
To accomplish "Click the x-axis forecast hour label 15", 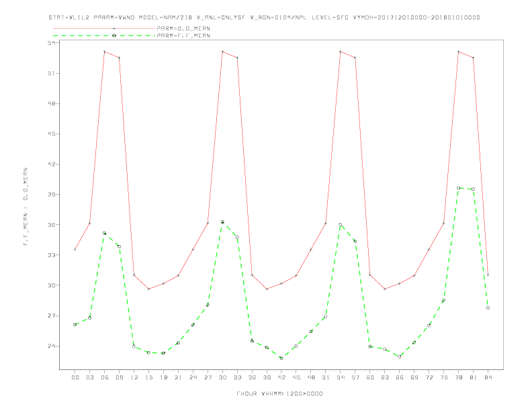I will [x=148, y=377].
